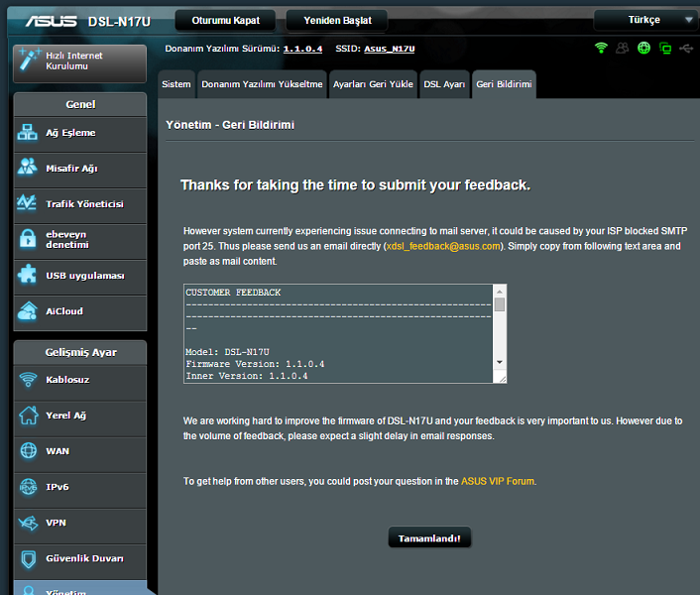
Task: Open the ASUS VIP Forum link
Action: 498,481
